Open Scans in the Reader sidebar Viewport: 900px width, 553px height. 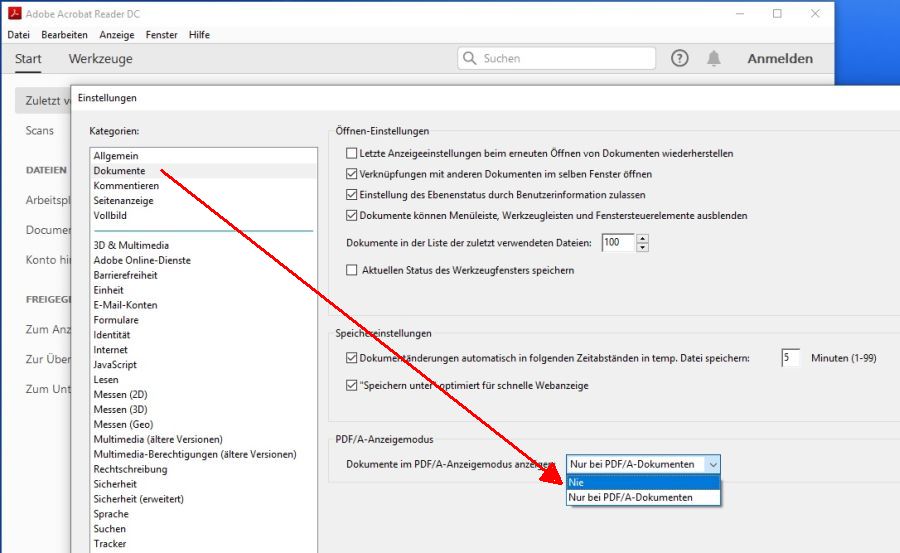tap(40, 130)
